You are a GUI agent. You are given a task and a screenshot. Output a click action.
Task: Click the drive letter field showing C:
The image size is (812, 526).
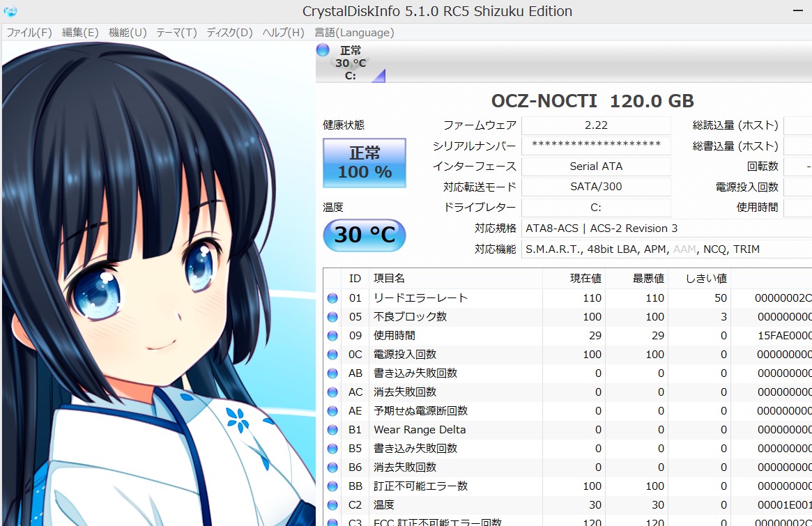(x=596, y=208)
